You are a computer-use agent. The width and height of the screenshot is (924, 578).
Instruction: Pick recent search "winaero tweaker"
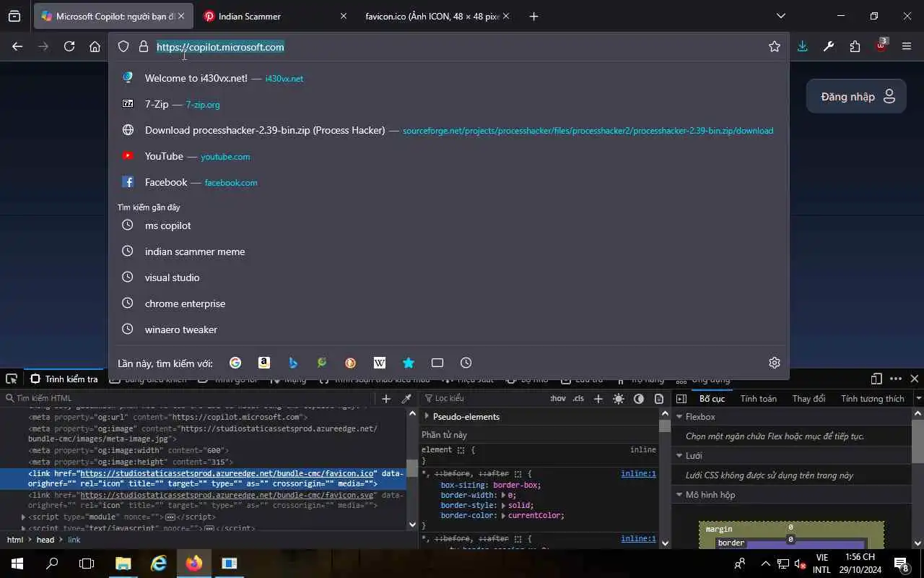click(x=449, y=329)
